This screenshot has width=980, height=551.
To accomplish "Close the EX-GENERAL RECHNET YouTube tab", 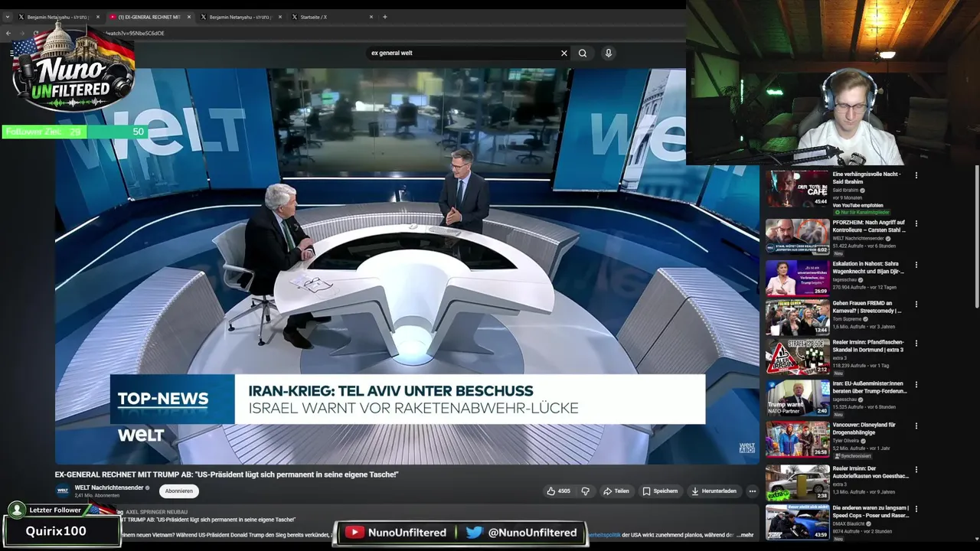I will (189, 17).
